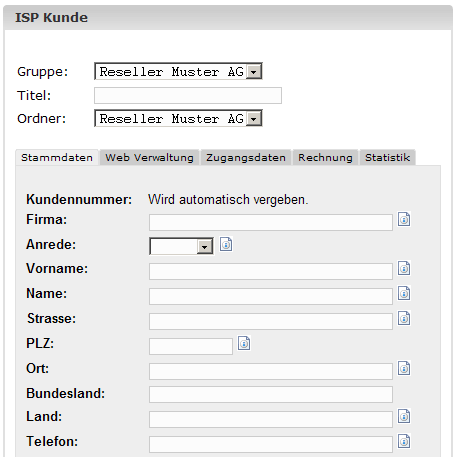This screenshot has height=457, width=455.
Task: Open the Ordner dropdown list
Action: [178, 118]
